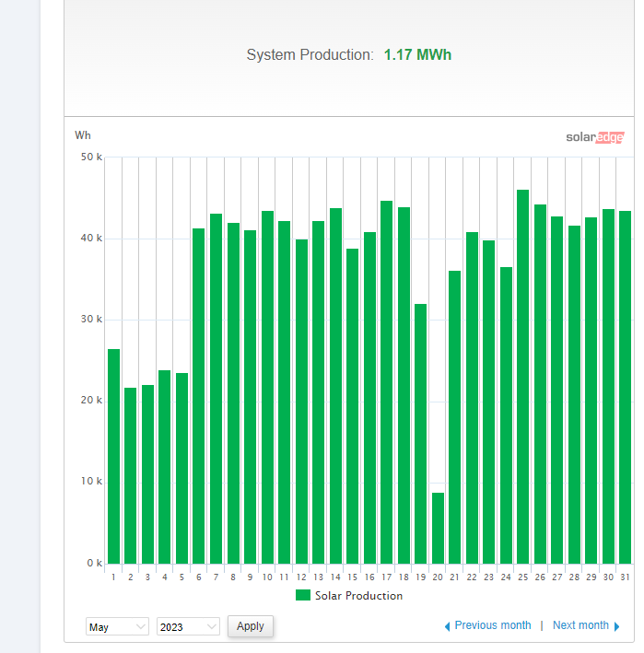
Task: Select the bar for day 29
Action: pos(591,391)
